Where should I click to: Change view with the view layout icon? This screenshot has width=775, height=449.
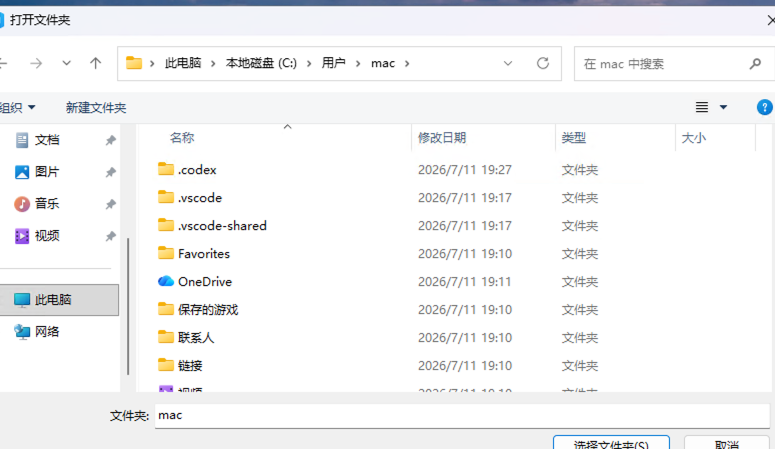(x=702, y=107)
